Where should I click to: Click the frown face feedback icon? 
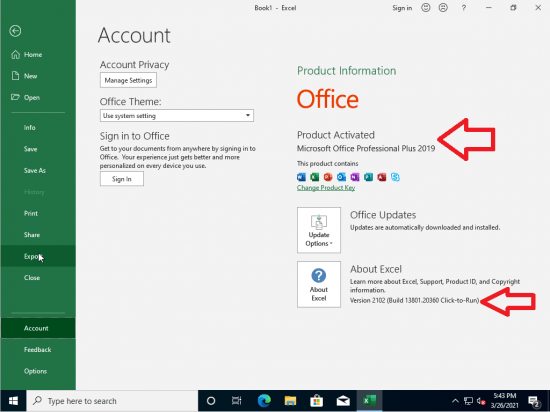pyautogui.click(x=443, y=8)
